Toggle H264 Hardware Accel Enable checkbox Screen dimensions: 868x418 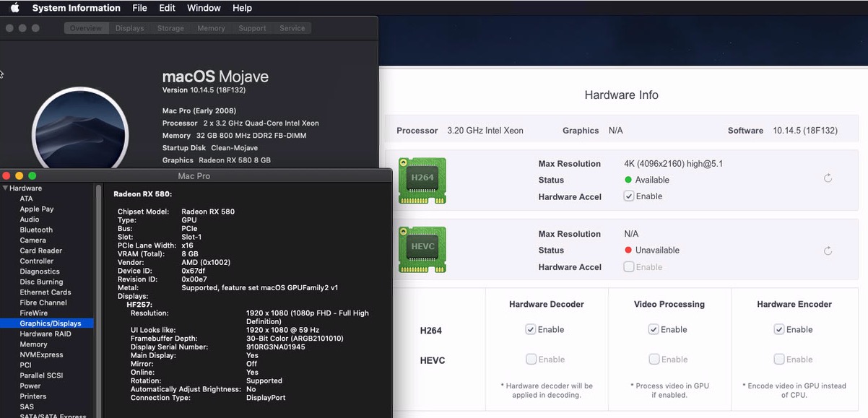(629, 196)
